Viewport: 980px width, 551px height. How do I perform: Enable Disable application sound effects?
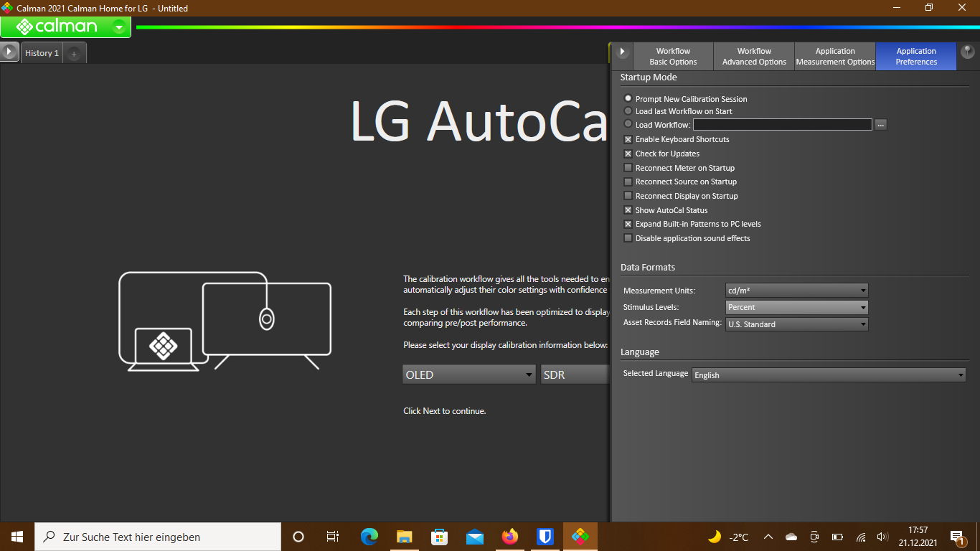click(x=628, y=238)
